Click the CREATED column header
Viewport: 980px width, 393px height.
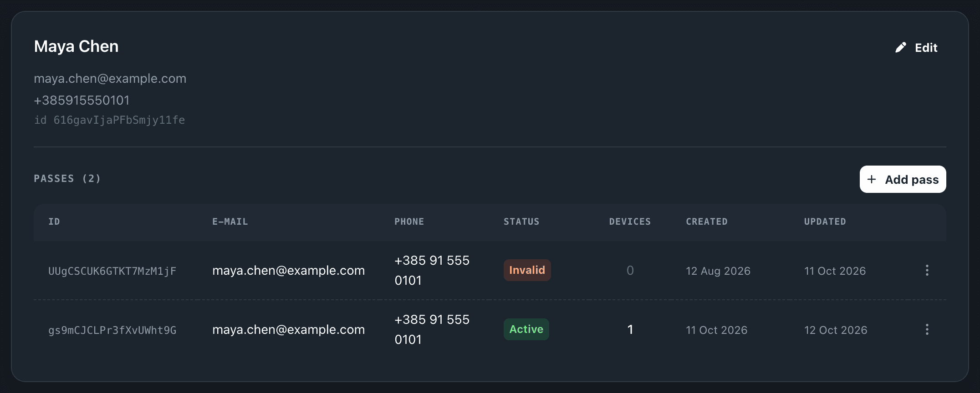(707, 222)
